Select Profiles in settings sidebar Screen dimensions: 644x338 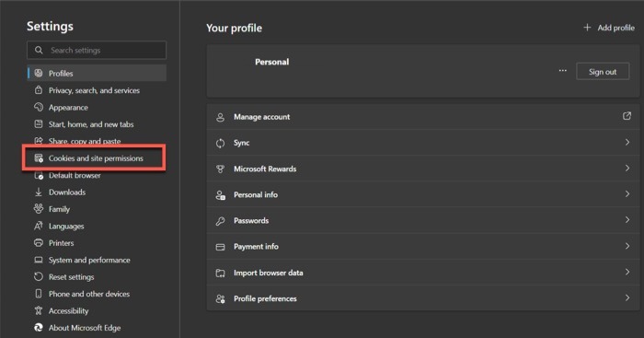97,73
